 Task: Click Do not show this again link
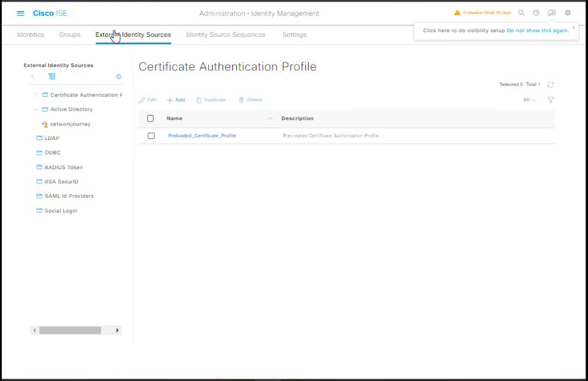pos(538,30)
